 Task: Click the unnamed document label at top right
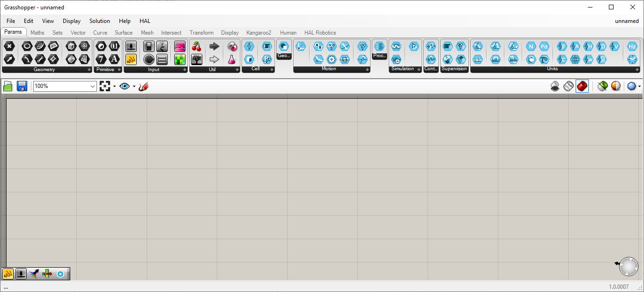pyautogui.click(x=627, y=21)
